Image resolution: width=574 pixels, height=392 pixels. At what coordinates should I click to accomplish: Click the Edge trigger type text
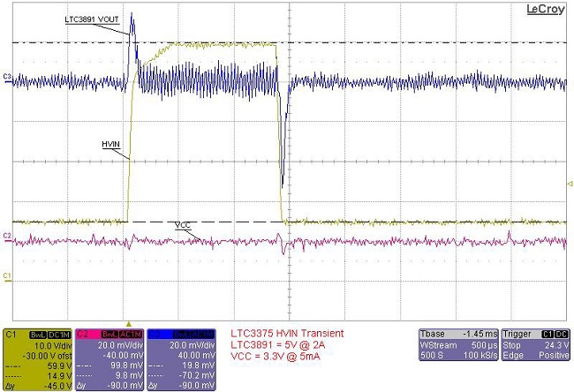click(512, 355)
